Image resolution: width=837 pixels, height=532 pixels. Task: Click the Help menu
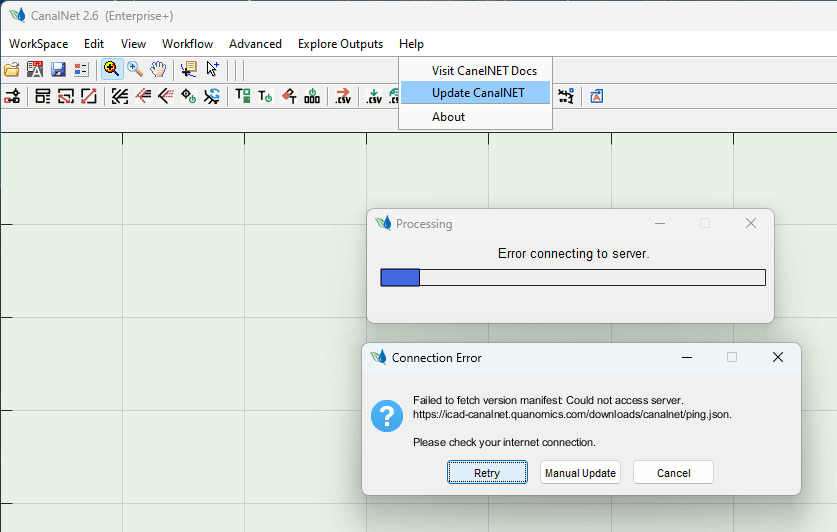411,44
